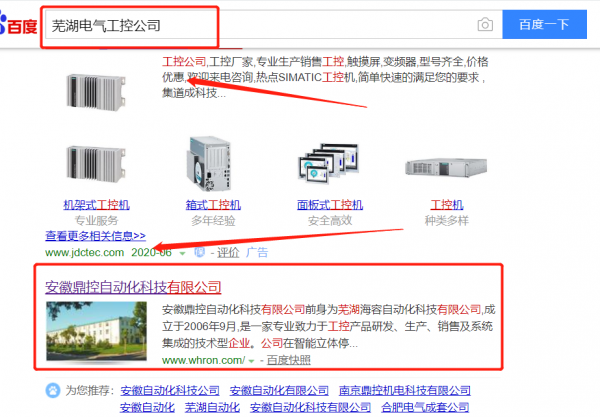
Task: Click the 百度一下 search button
Action: tap(544, 24)
